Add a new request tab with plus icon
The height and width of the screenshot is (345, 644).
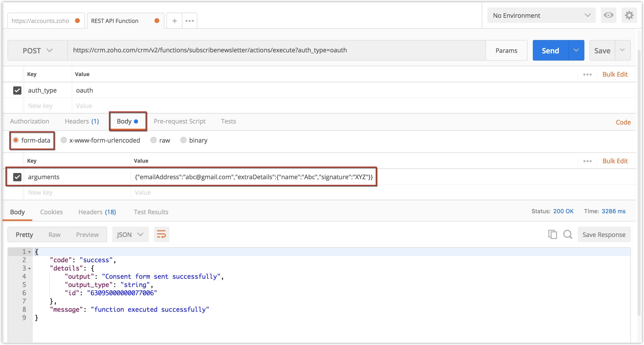coord(174,21)
